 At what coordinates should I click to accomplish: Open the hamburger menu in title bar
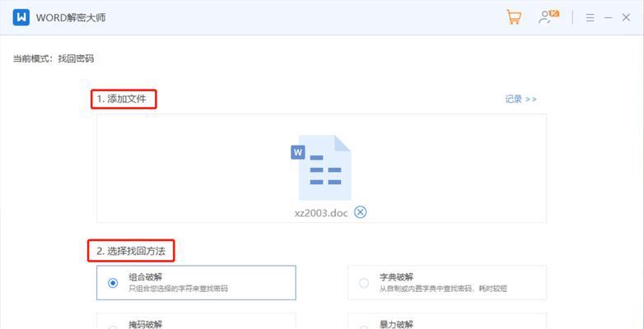click(x=590, y=17)
